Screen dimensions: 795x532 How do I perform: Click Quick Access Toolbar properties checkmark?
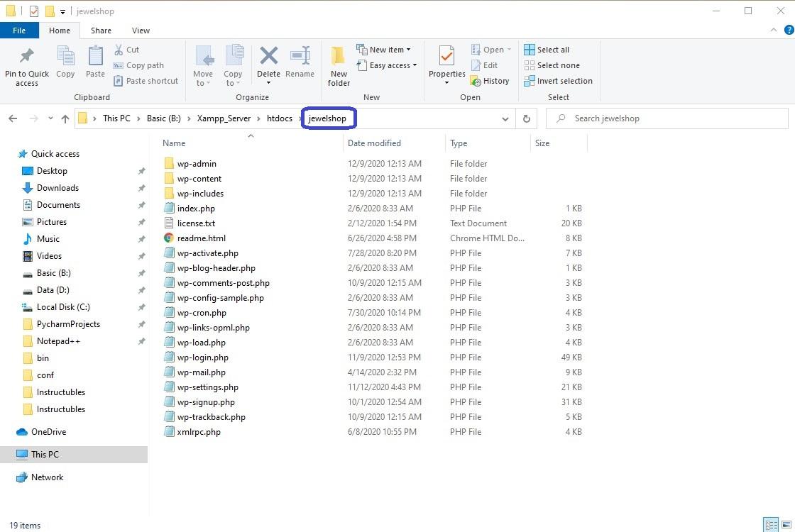pyautogui.click(x=34, y=11)
